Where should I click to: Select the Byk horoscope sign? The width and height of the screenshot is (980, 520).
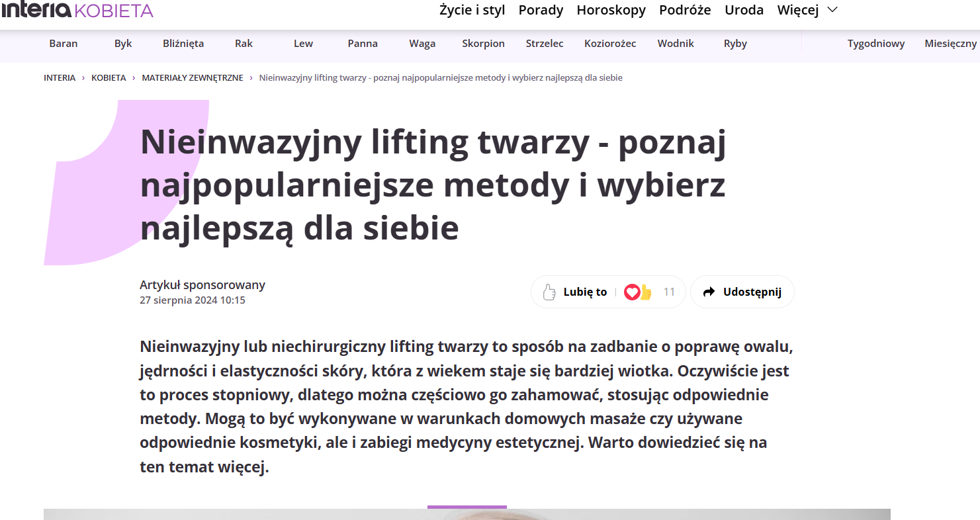click(123, 44)
